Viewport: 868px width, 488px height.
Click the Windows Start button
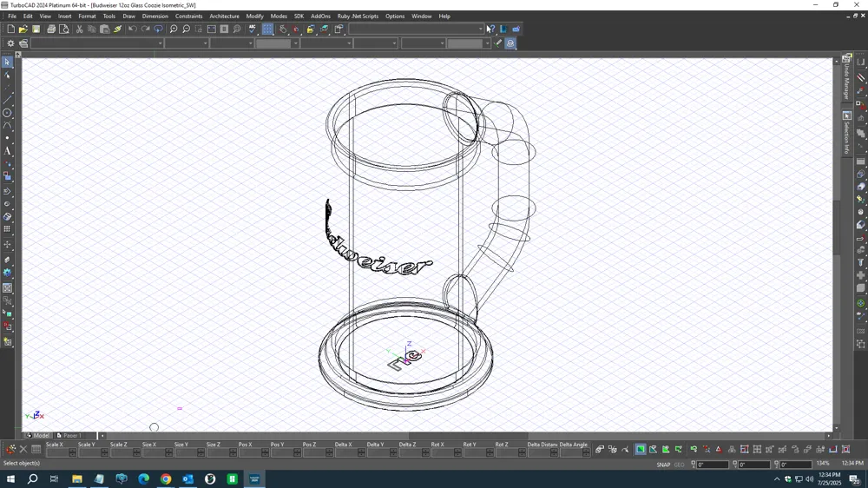click(10, 478)
